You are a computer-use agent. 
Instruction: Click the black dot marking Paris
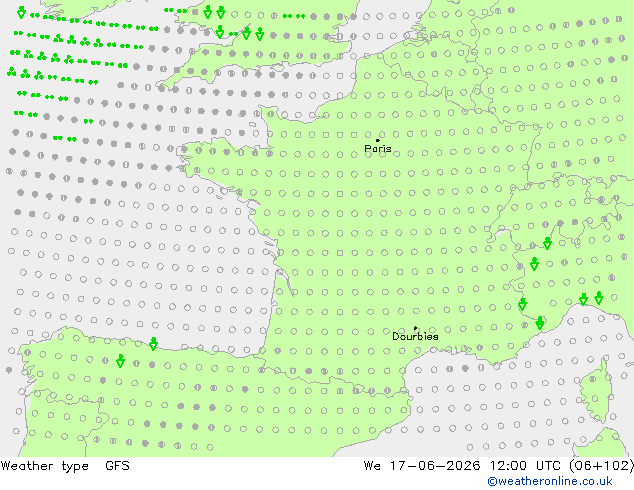pyautogui.click(x=378, y=140)
